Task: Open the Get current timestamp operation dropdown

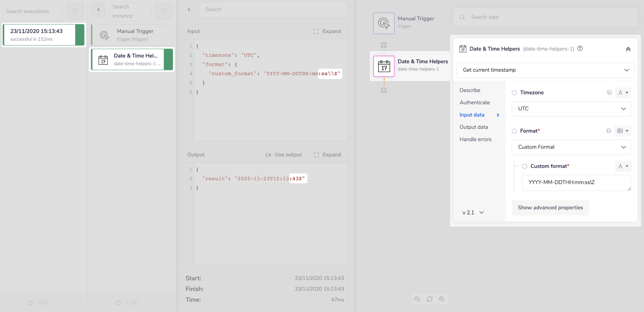Action: pyautogui.click(x=544, y=70)
